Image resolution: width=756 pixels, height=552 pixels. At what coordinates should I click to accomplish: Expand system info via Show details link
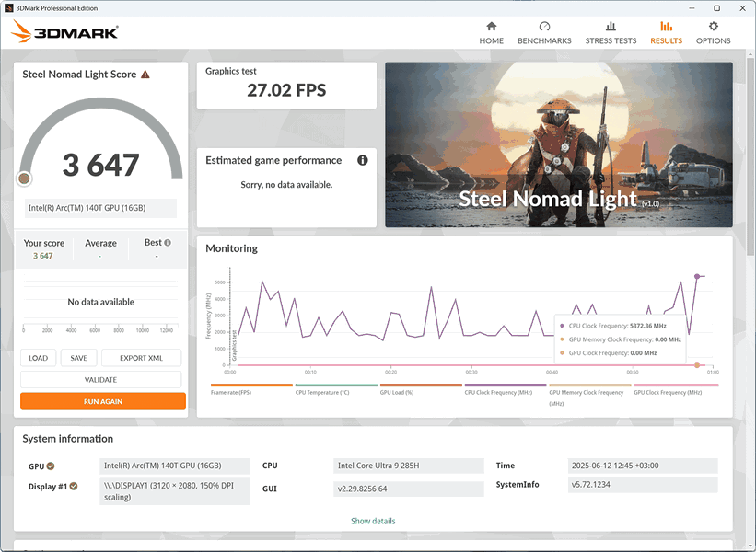coord(373,521)
